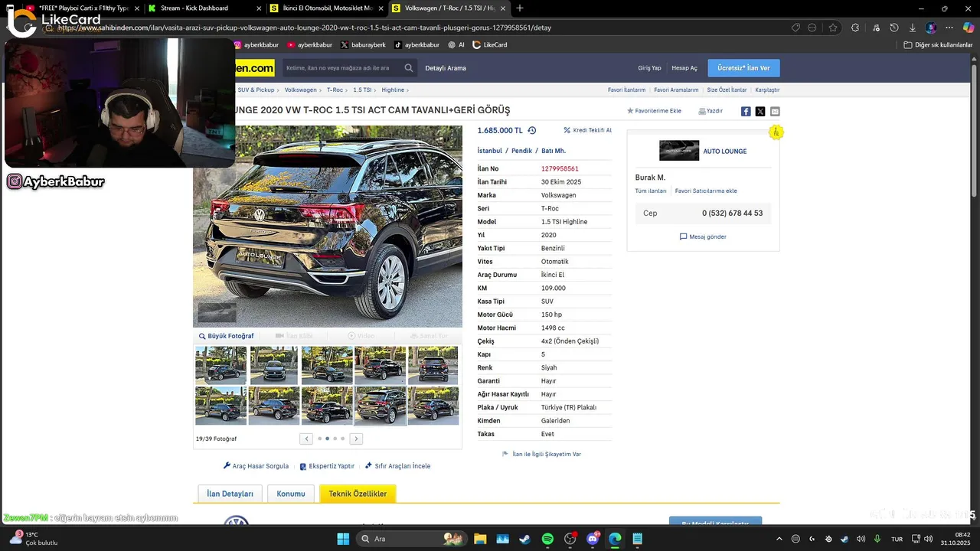
Task: Click ilan number 1279958561
Action: [x=560, y=168]
